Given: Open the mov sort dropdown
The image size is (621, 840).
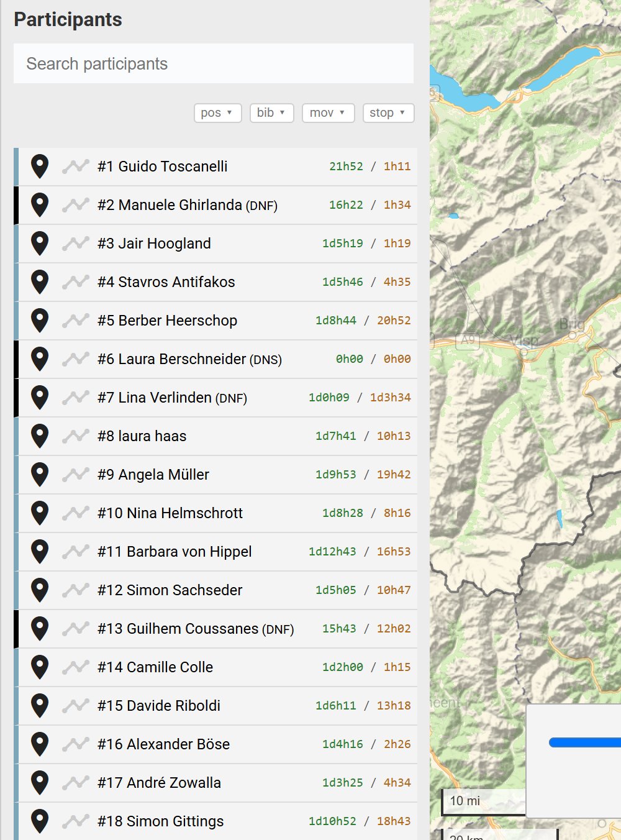Looking at the screenshot, I should [328, 113].
